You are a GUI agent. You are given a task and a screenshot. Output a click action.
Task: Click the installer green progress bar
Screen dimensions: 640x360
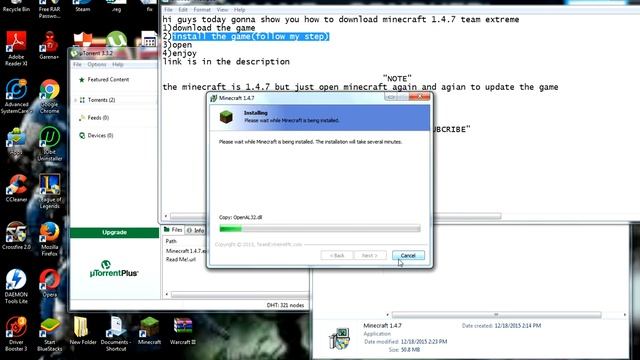click(x=320, y=229)
